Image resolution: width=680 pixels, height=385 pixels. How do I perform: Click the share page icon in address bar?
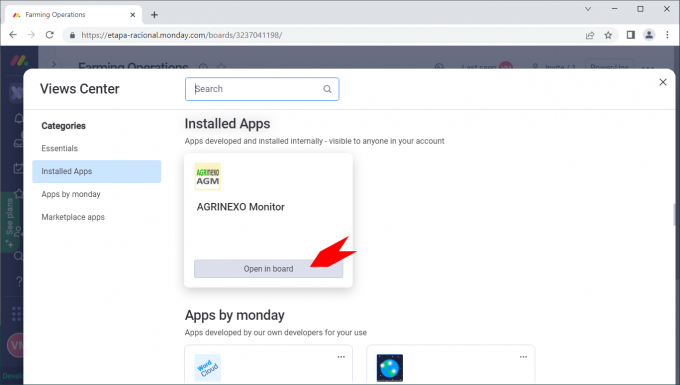point(590,35)
